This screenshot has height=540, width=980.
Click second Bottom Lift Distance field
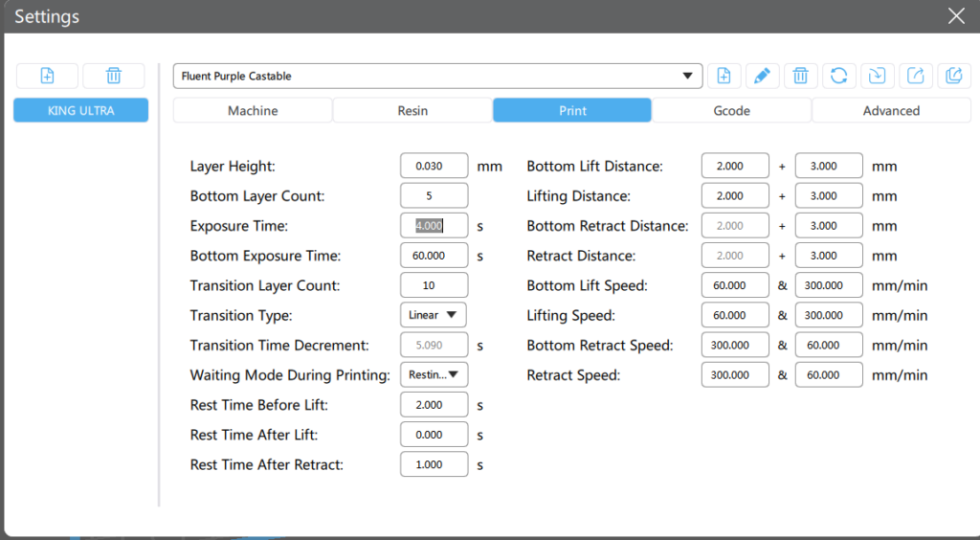point(829,166)
